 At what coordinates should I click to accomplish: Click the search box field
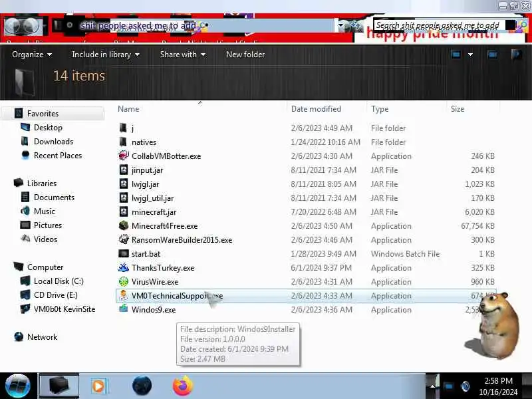click(438, 25)
